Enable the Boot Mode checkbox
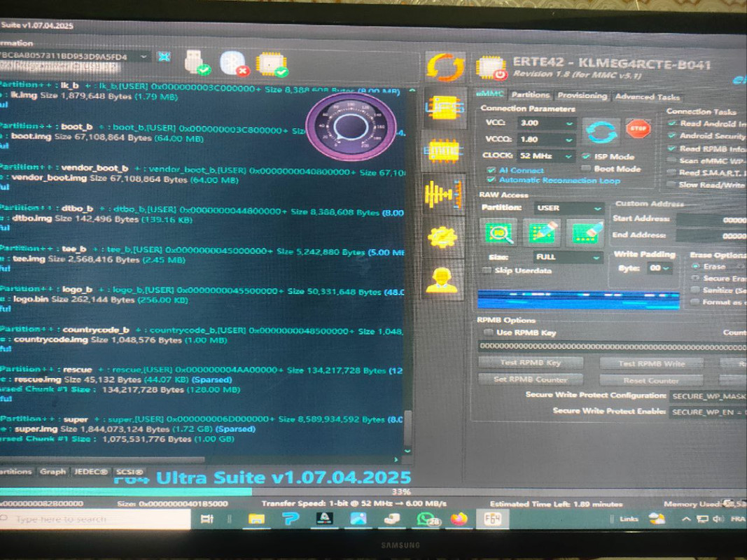The height and width of the screenshot is (560, 747). point(586,169)
